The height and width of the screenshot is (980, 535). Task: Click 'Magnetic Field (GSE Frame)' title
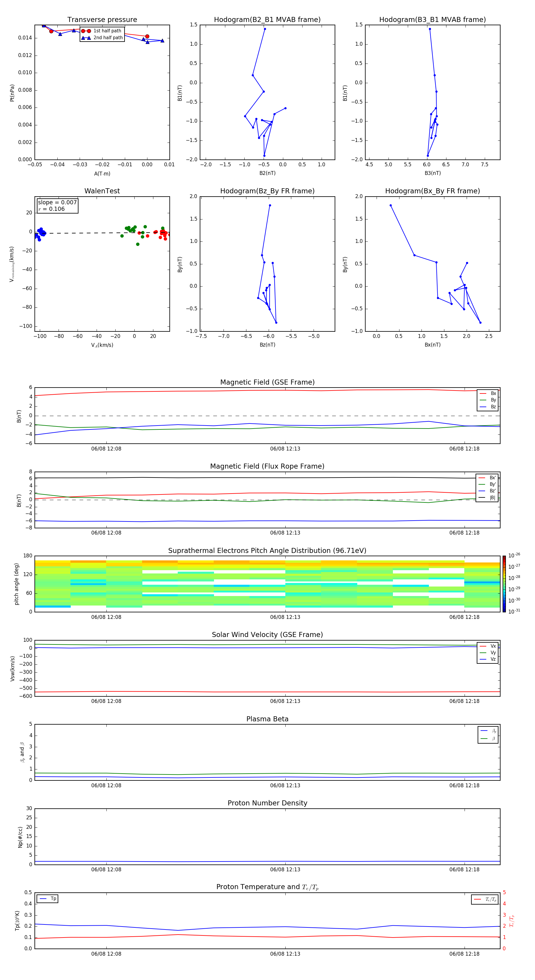[x=267, y=382]
